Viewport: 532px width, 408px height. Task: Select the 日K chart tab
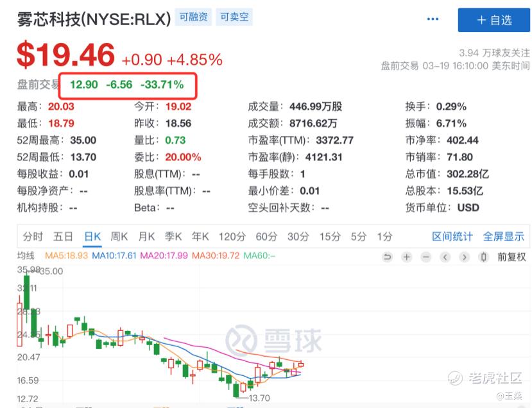click(92, 236)
